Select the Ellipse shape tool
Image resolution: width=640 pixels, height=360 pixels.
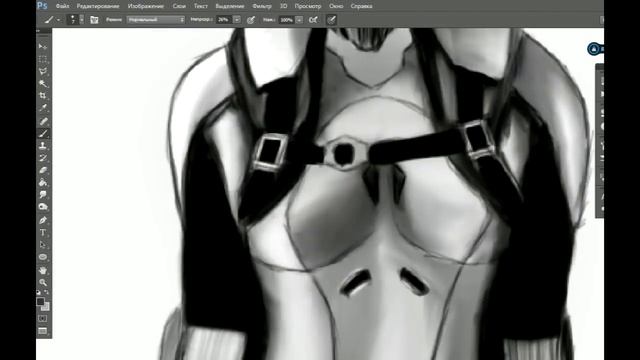tap(42, 257)
